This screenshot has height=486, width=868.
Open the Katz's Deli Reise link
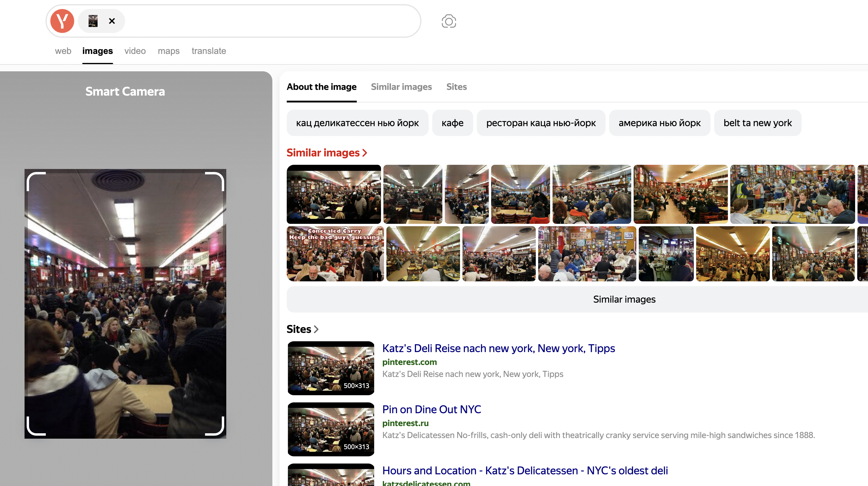498,348
